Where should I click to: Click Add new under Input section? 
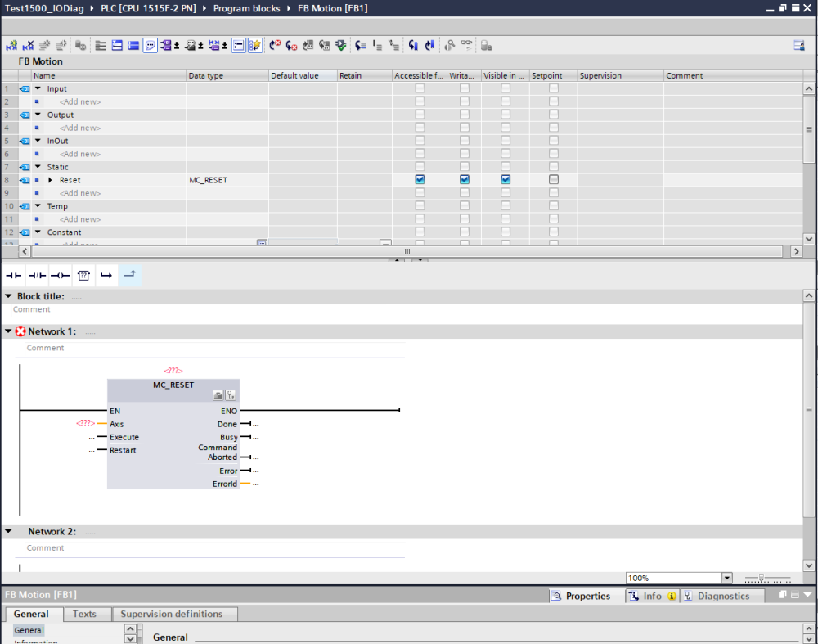80,101
